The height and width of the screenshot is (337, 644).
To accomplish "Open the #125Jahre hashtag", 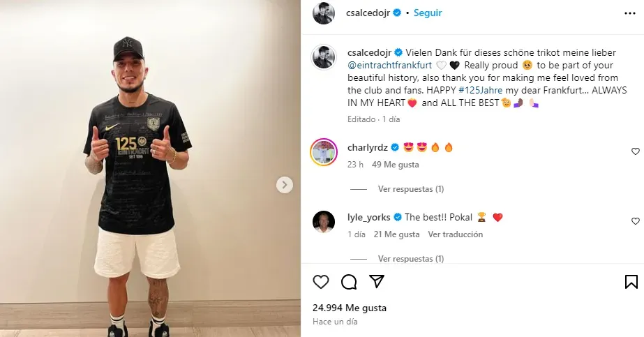I will pos(480,90).
